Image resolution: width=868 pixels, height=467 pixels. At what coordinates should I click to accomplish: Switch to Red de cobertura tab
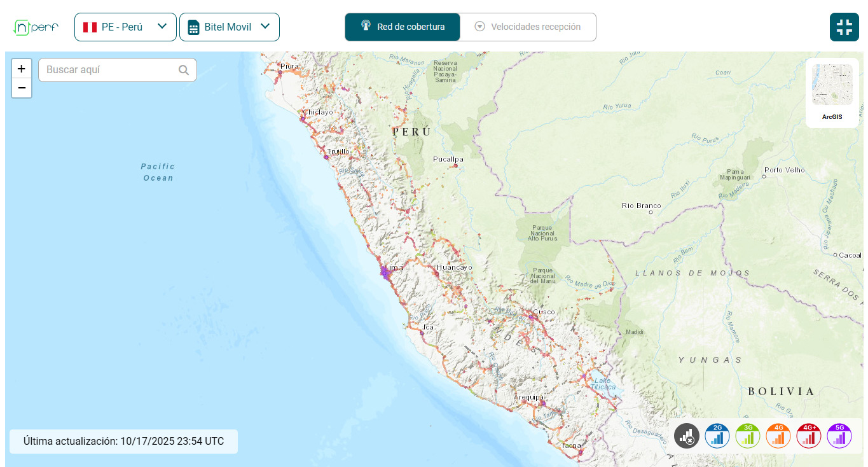click(403, 27)
